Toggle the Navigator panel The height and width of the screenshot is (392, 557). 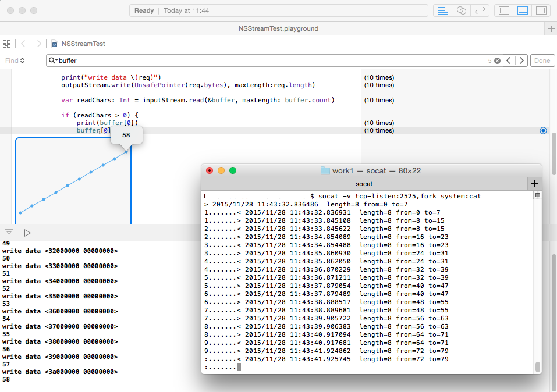point(504,10)
